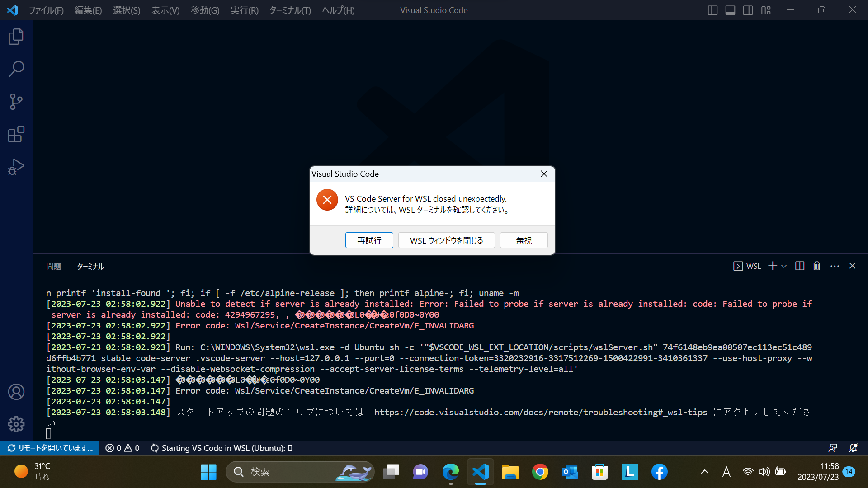Open the 実行(R) menu
This screenshot has height=488, width=868.
(245, 10)
